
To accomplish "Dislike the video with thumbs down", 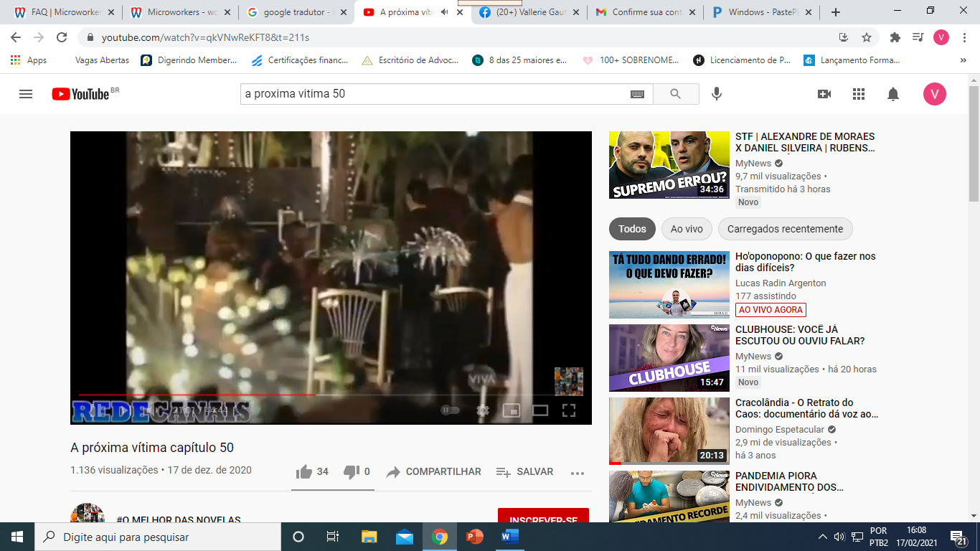I will 357,471.
